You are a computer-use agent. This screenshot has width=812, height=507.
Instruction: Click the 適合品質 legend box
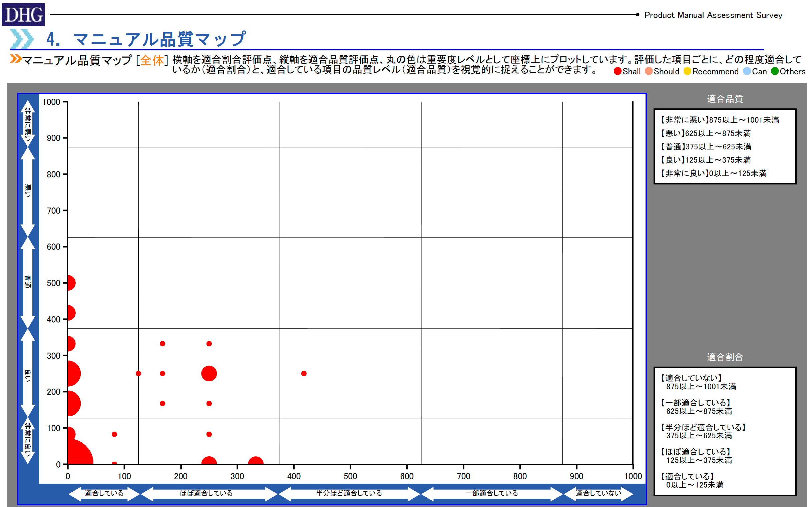click(x=725, y=146)
